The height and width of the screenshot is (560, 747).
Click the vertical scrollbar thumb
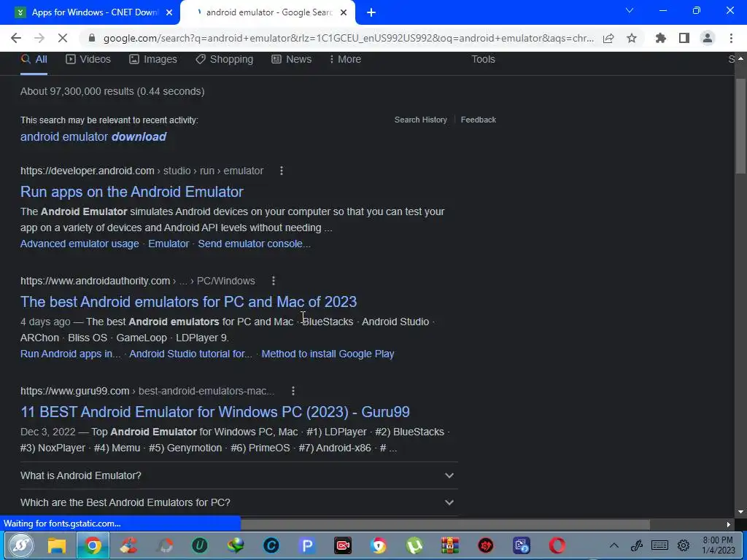tap(740, 125)
